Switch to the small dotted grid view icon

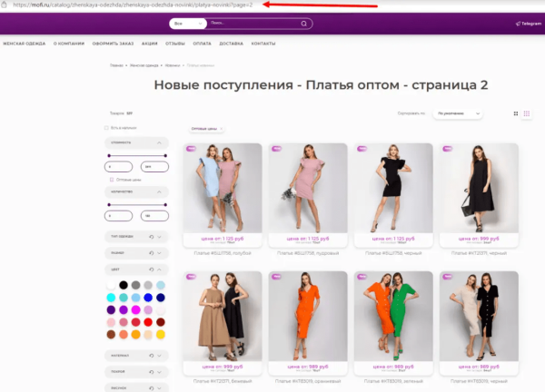tap(527, 113)
